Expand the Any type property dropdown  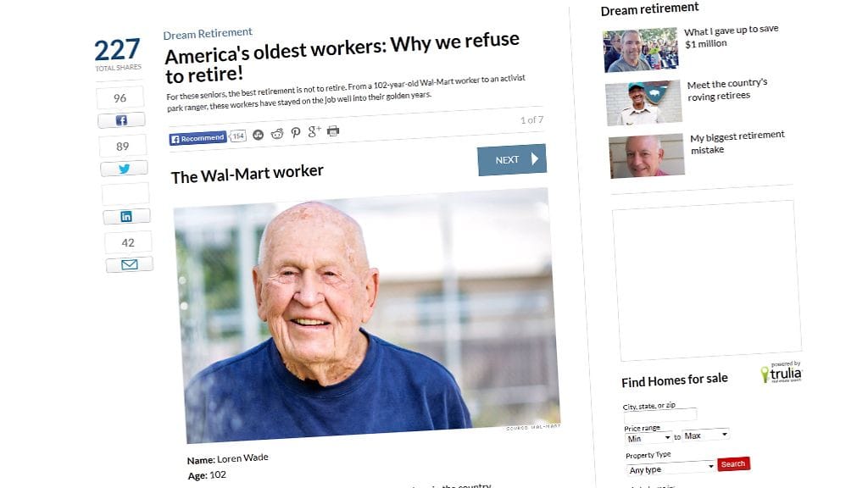point(671,468)
